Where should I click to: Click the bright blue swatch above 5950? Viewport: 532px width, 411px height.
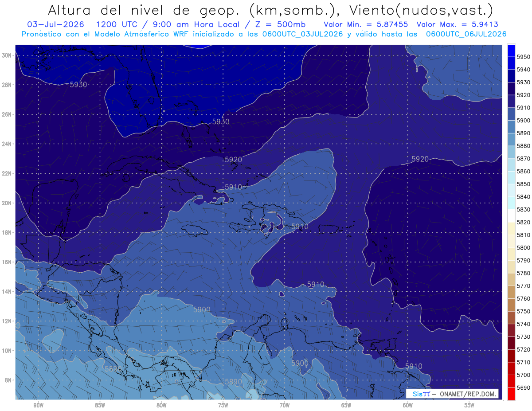pyautogui.click(x=511, y=51)
